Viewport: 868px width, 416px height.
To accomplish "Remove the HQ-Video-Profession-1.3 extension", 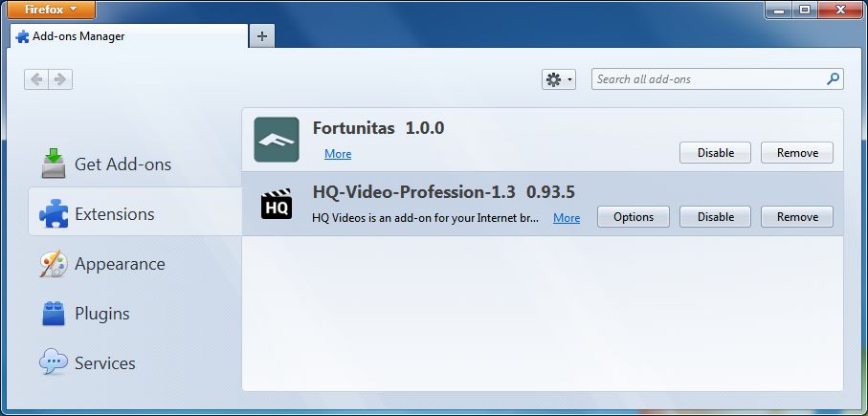I will click(797, 217).
